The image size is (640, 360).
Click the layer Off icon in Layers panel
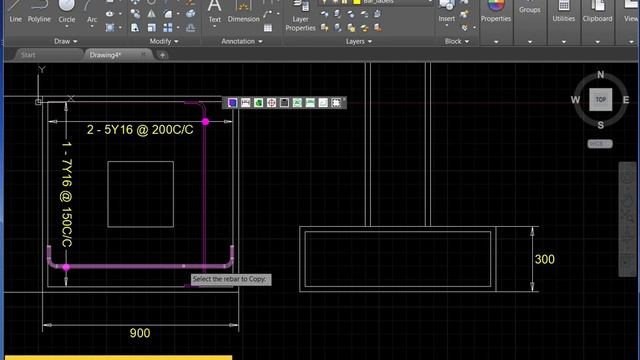point(324,14)
